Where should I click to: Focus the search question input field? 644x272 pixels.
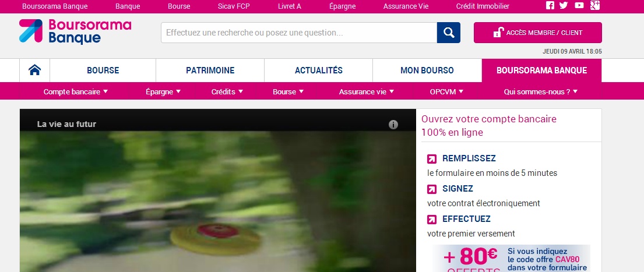click(x=299, y=33)
